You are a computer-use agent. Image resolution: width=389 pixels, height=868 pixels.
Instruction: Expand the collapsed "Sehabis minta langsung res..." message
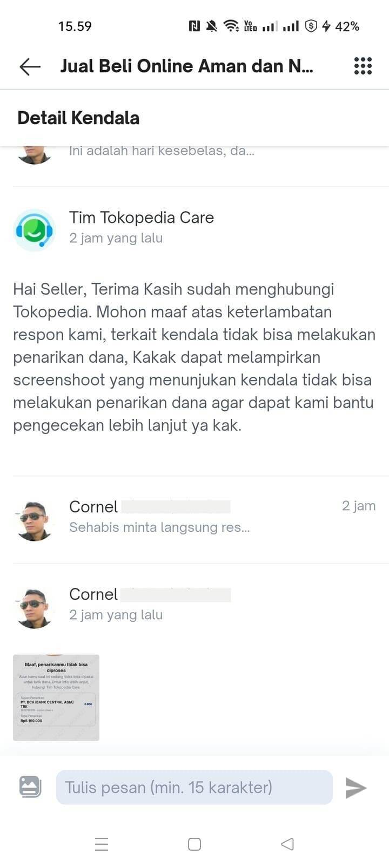[x=159, y=527]
